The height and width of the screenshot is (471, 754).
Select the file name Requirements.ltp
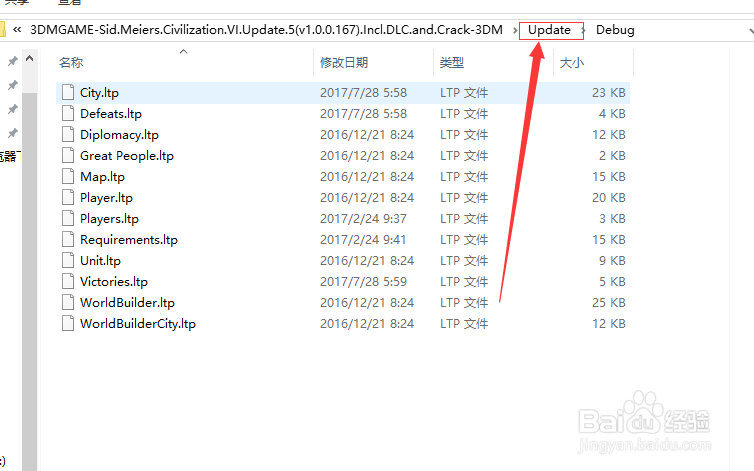[x=129, y=240]
